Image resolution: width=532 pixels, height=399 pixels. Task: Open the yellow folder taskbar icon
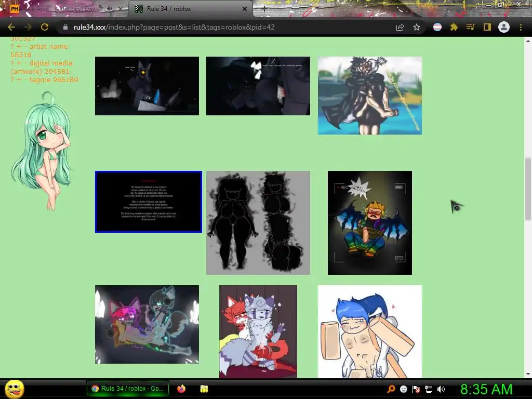204,389
